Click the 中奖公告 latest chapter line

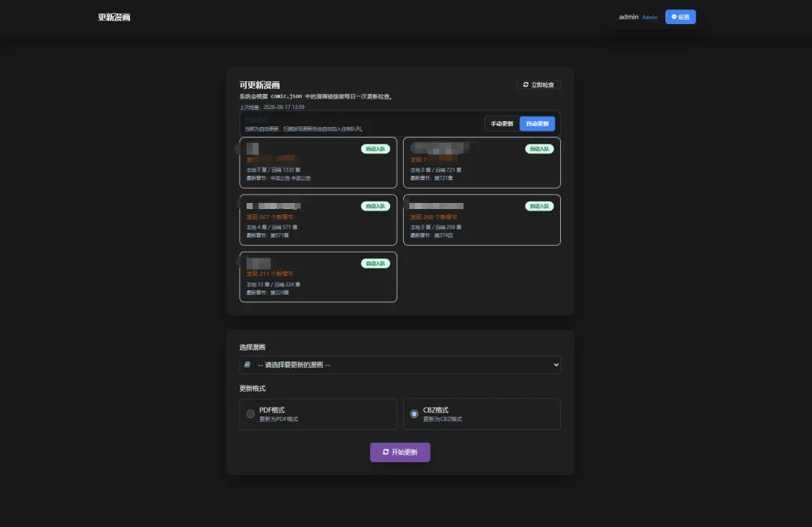coord(279,178)
